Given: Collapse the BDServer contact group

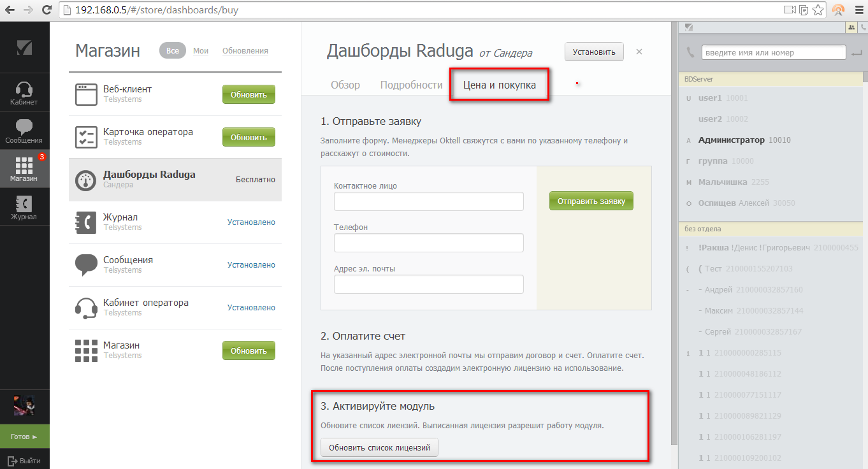Looking at the screenshot, I should pyautogui.click(x=699, y=79).
